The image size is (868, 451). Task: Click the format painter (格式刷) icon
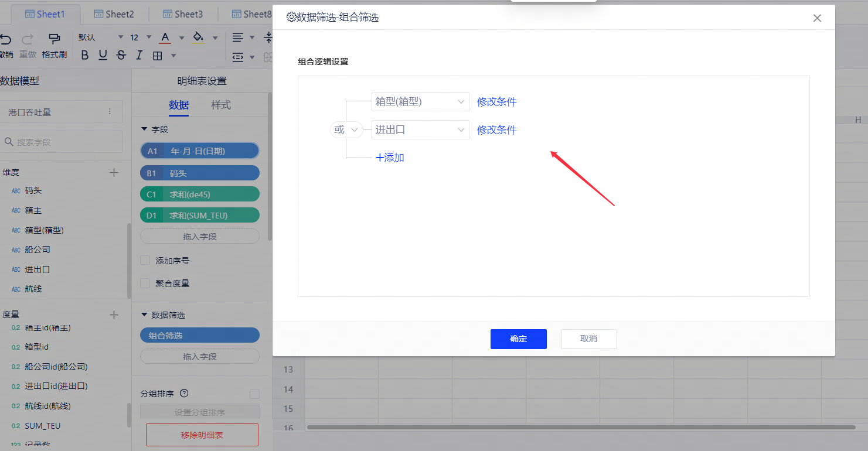click(x=54, y=40)
